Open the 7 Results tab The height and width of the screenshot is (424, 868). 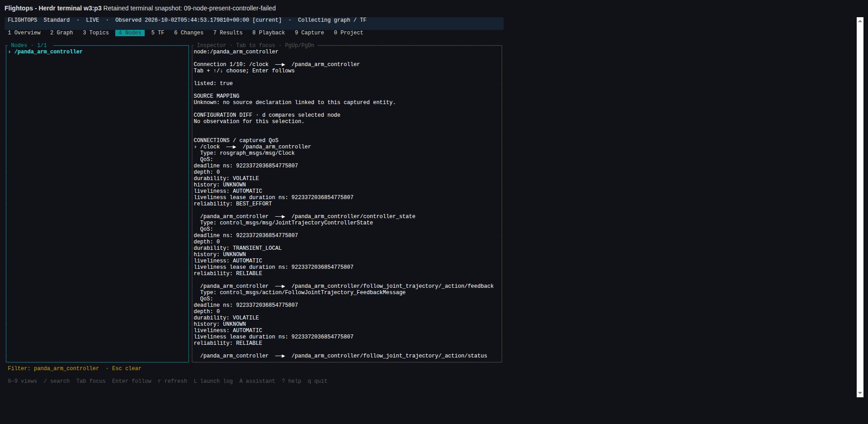click(x=228, y=33)
